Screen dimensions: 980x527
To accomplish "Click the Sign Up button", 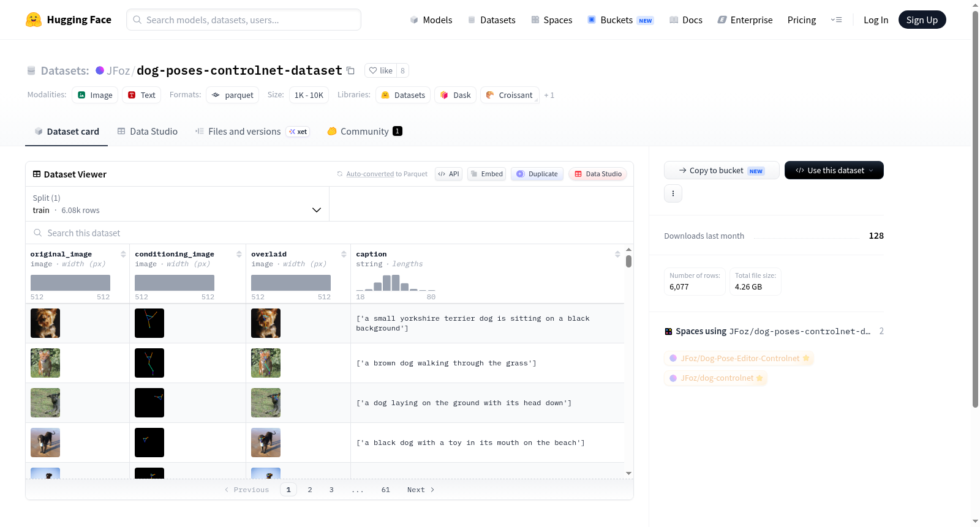I will tap(922, 20).
